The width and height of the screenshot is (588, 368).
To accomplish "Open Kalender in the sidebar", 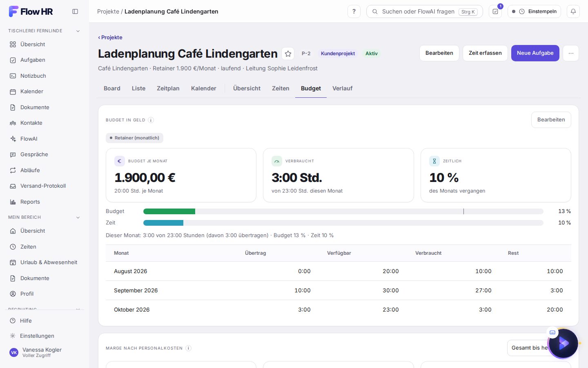I will click(x=45, y=91).
